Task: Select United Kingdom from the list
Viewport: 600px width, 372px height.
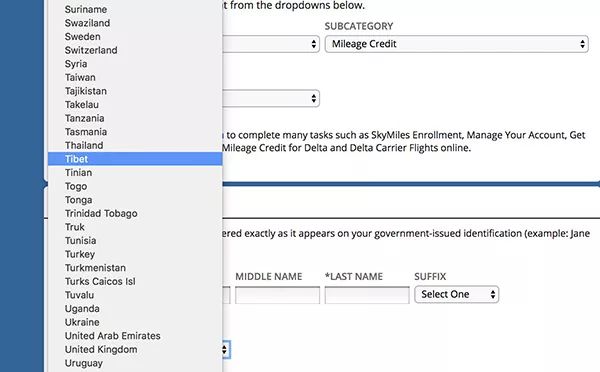Action: 135,349
